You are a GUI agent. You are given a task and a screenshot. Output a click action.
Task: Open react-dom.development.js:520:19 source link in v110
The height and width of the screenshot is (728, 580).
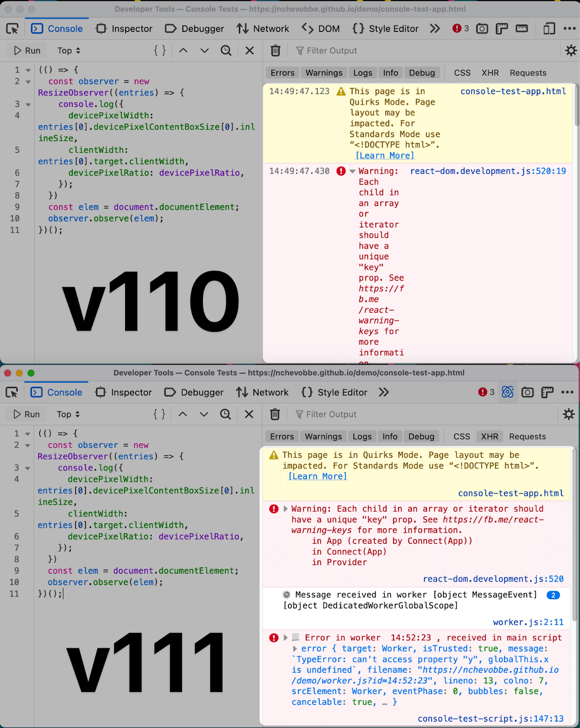488,171
